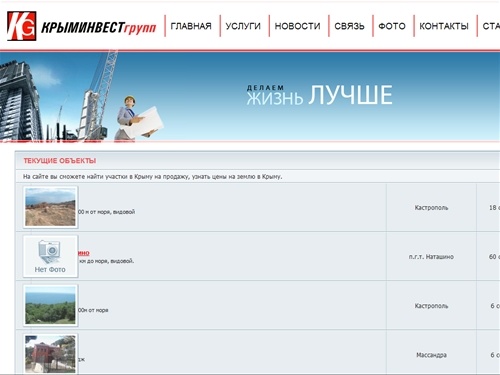Open the red house thumbnail in Массандра row
This screenshot has height=375, width=500.
tap(50, 354)
